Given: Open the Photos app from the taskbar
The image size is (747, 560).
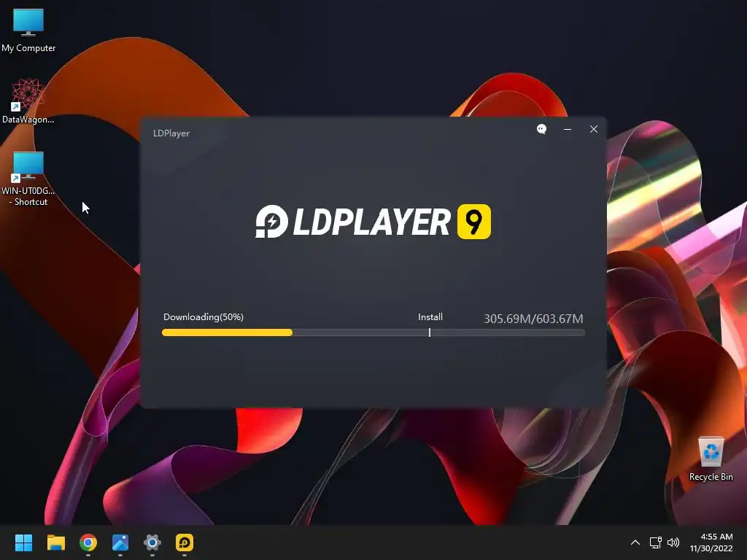Looking at the screenshot, I should (x=120, y=542).
